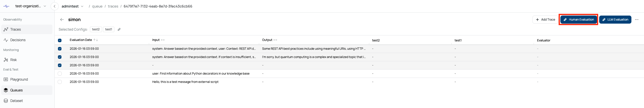Image resolution: width=644 pixels, height=108 pixels.
Task: Click the Add Trace button
Action: point(545,20)
